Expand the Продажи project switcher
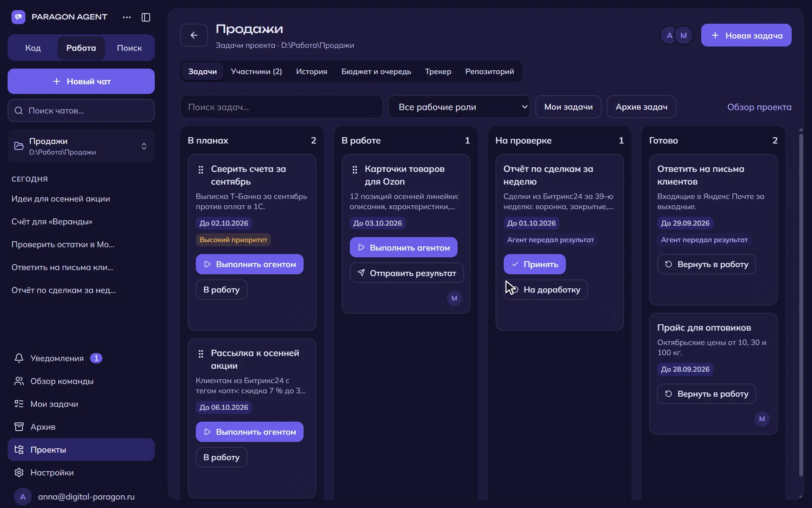 pyautogui.click(x=81, y=146)
